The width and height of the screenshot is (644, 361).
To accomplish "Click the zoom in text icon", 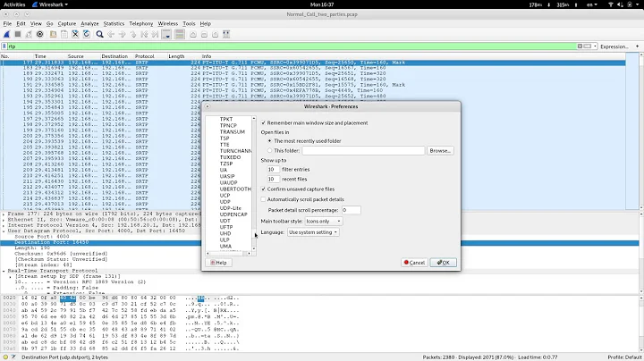I will tap(193, 35).
